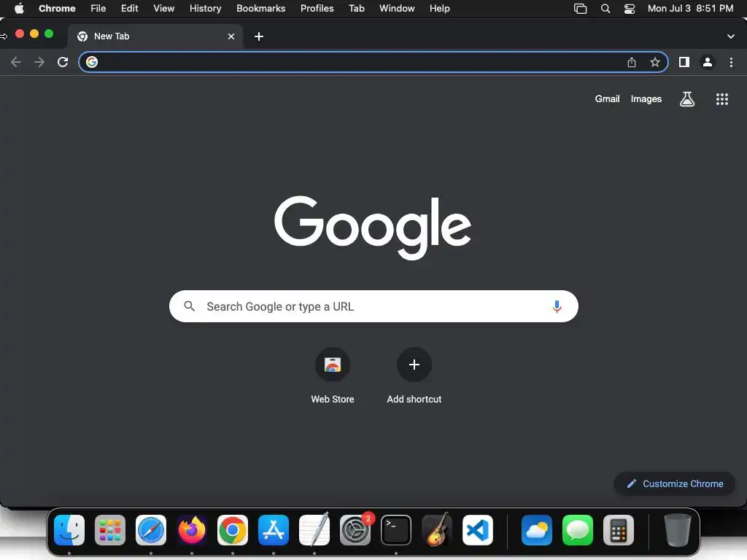
Task: Open Control Center in menu bar
Action: click(630, 8)
